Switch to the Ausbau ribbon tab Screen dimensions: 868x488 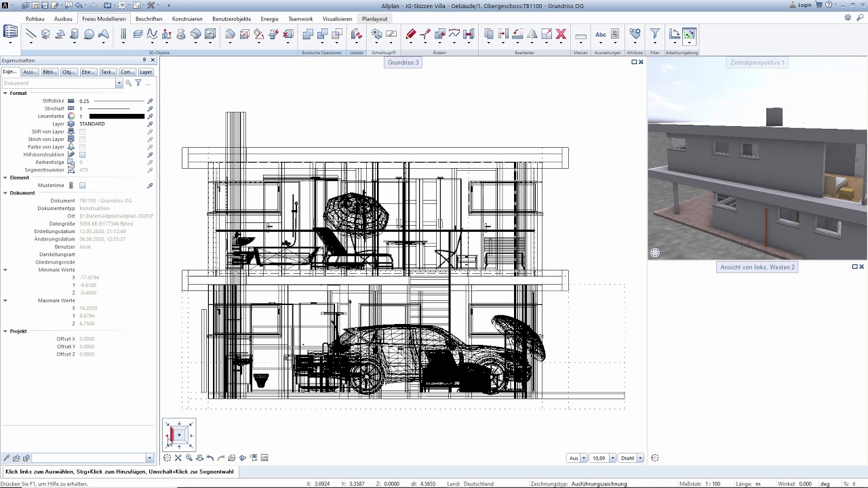click(63, 19)
